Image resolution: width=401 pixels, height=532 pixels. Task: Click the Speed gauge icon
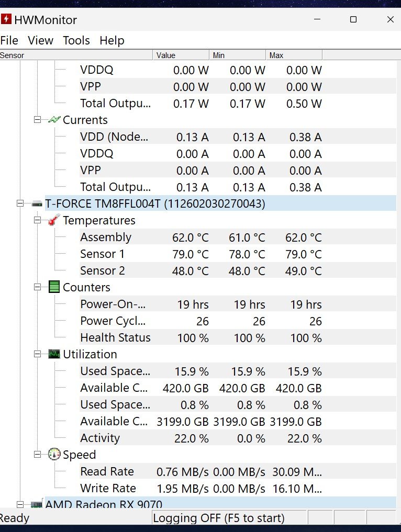[x=54, y=454]
